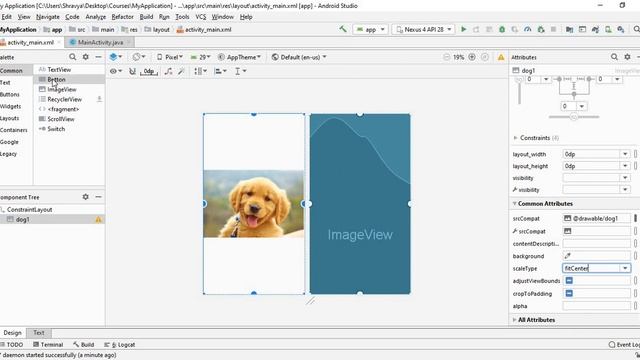Open the VCS menu
The height and width of the screenshot is (360, 640).
point(200,17)
